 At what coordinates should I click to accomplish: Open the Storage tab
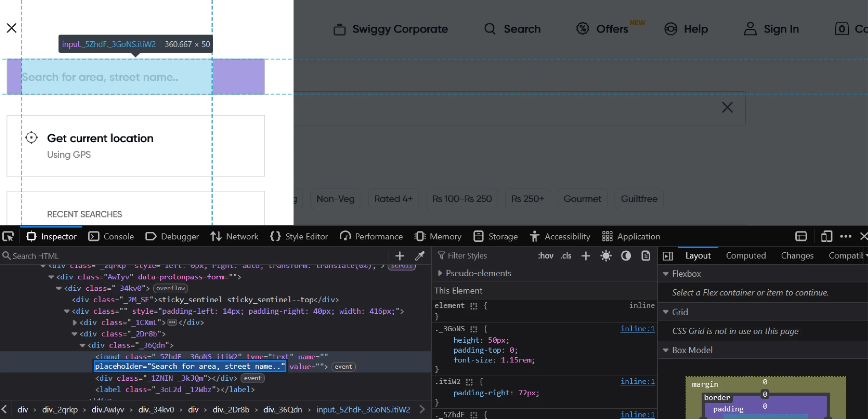(x=495, y=236)
